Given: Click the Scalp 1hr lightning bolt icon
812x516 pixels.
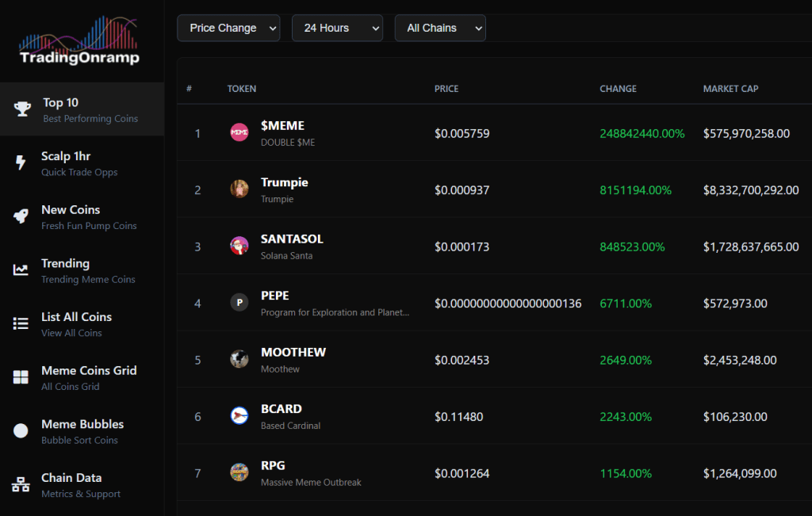Looking at the screenshot, I should tap(21, 162).
